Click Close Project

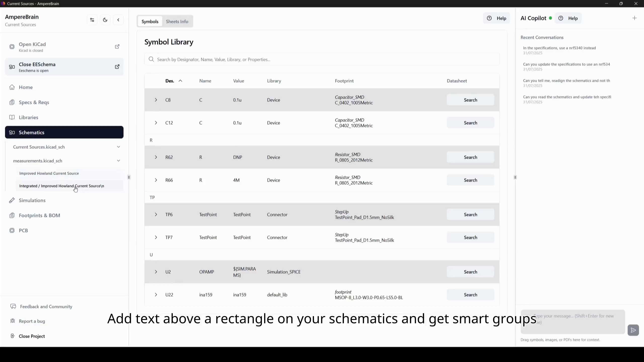(28, 336)
